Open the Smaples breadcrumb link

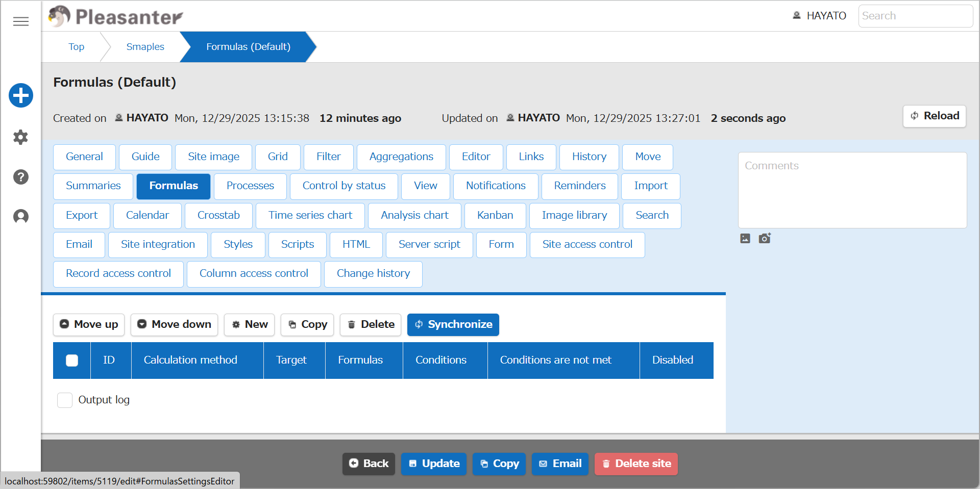(x=145, y=47)
